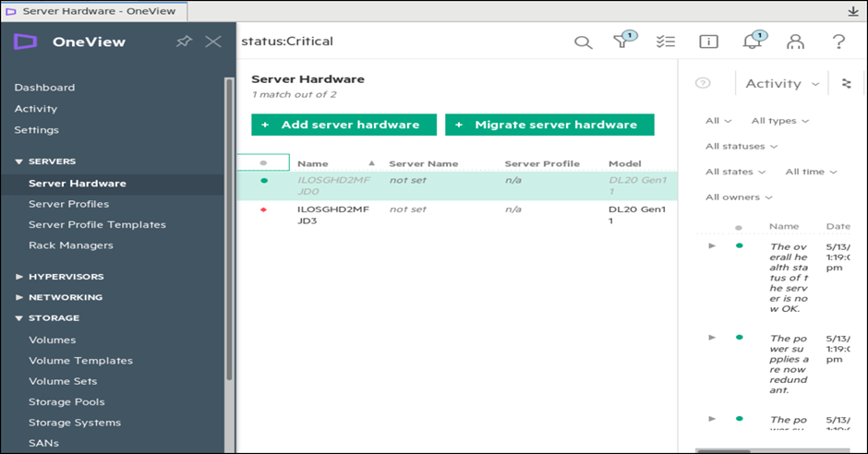This screenshot has width=868, height=454.
Task: Click the activity status column header dot
Action: point(739,227)
